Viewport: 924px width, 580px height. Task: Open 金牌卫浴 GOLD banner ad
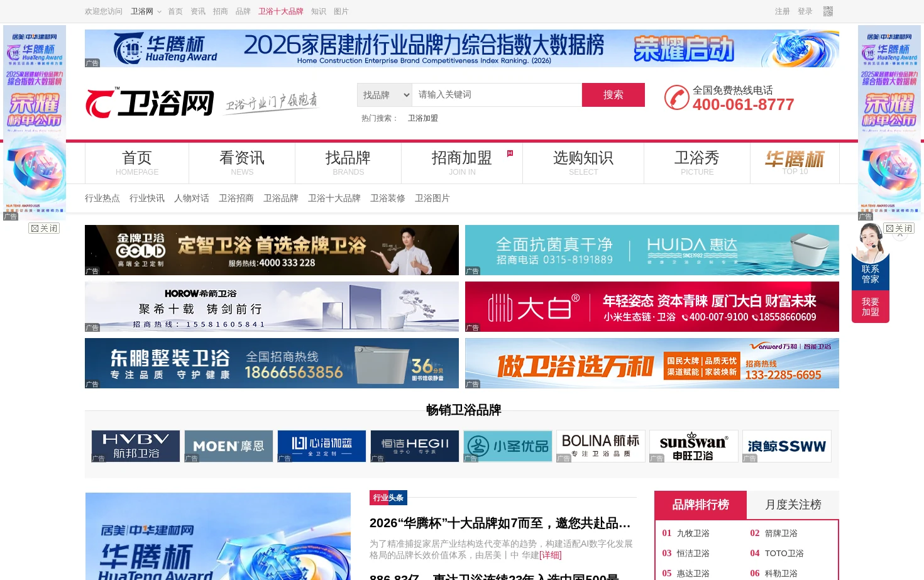pos(272,250)
